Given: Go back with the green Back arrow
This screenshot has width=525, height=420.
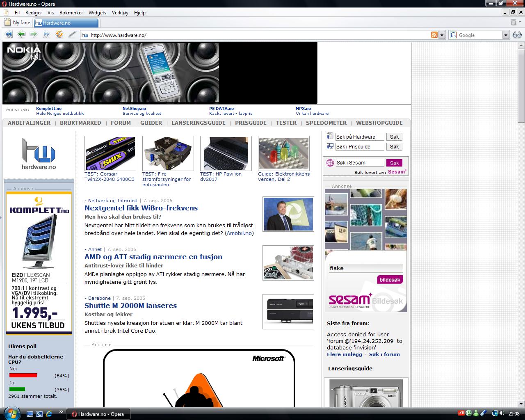Looking at the screenshot, I should click(21, 35).
